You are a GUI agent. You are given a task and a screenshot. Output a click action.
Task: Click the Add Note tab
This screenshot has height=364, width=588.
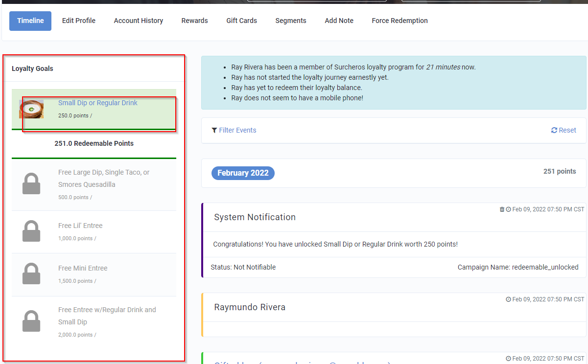(339, 21)
